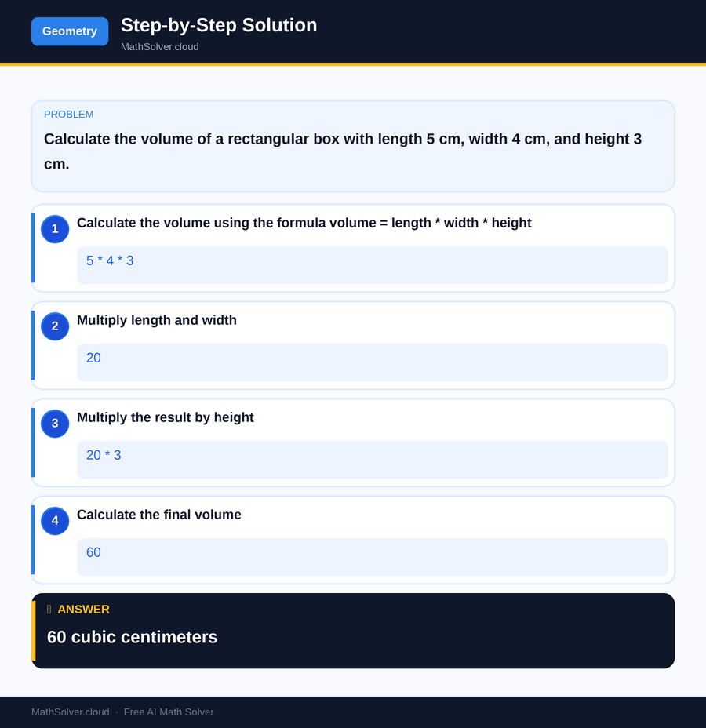
Task: Click the Geometry category badge
Action: (70, 31)
